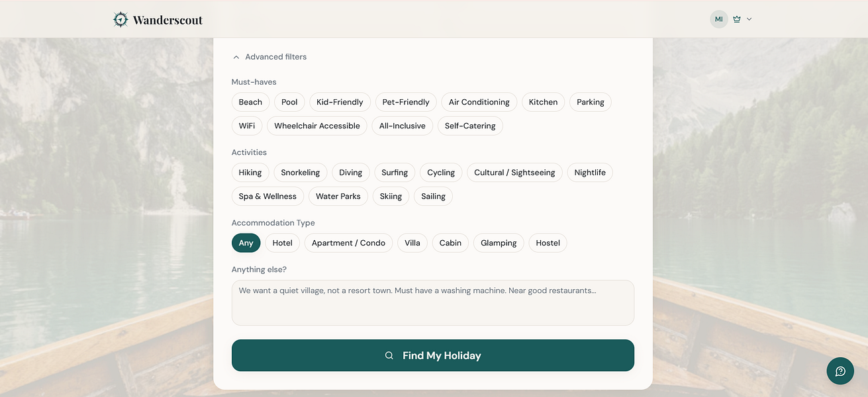Choose Cultural / Sightseeing activity
This screenshot has height=397, width=868.
(514, 173)
